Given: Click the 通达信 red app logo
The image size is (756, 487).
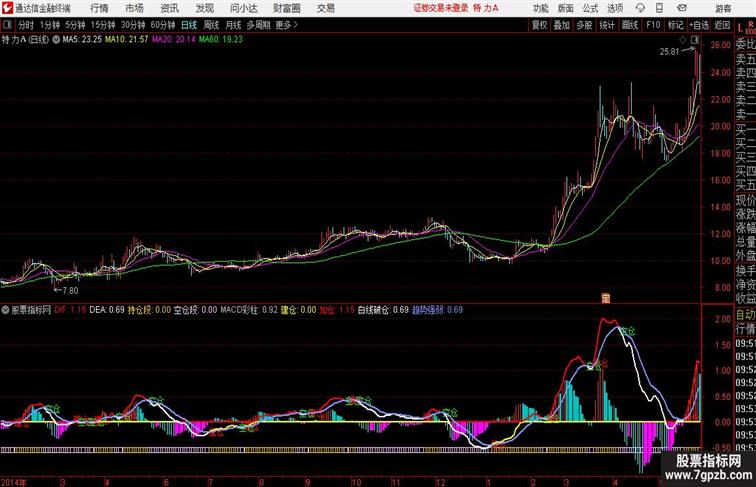Looking at the screenshot, I should 7,8.
